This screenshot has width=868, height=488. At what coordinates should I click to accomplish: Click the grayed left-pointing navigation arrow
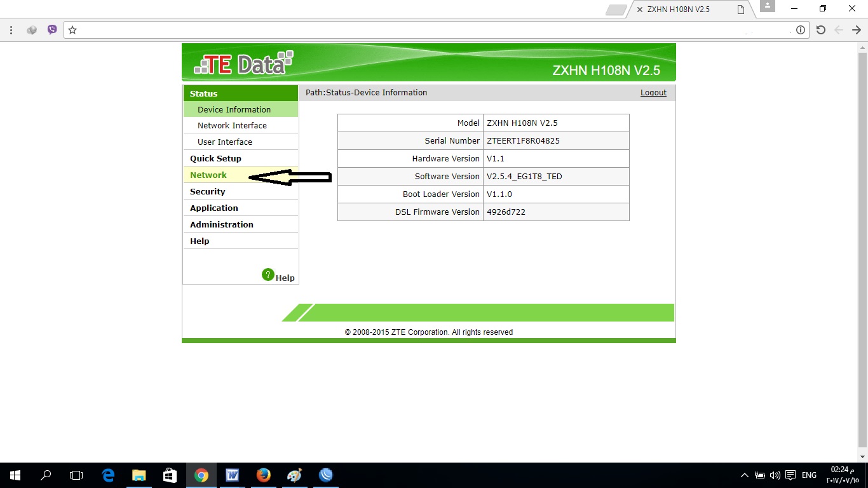(839, 30)
